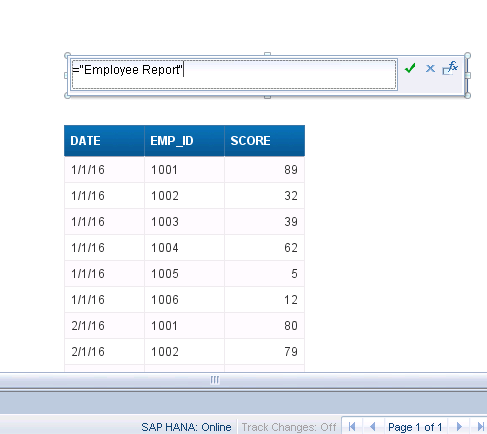Select the score cell with value 89
Screen dimensions: 487x434
pyautogui.click(x=265, y=170)
